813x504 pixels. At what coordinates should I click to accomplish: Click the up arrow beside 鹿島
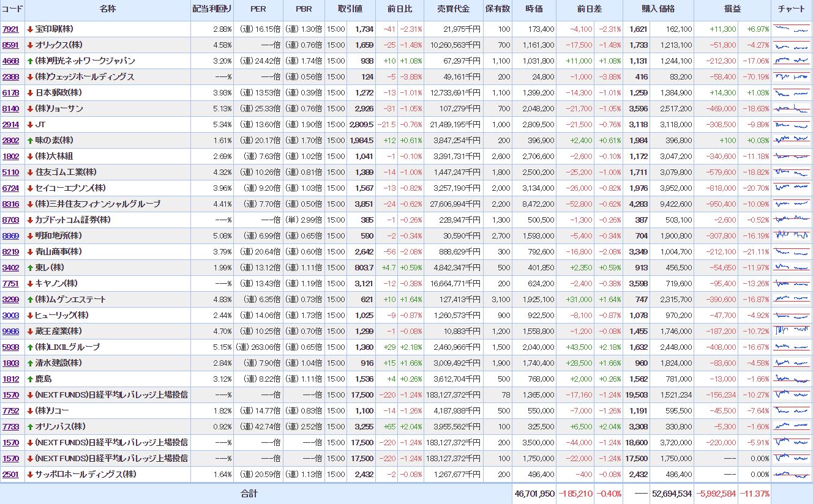[30, 379]
